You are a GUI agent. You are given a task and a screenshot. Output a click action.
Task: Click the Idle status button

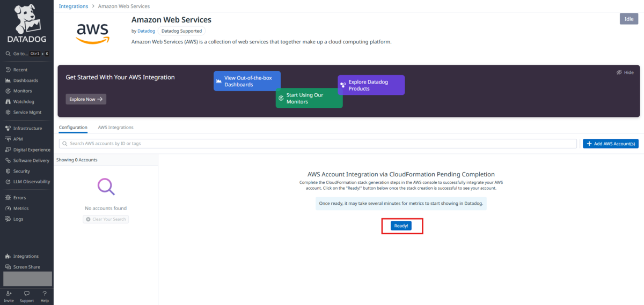coord(629,19)
